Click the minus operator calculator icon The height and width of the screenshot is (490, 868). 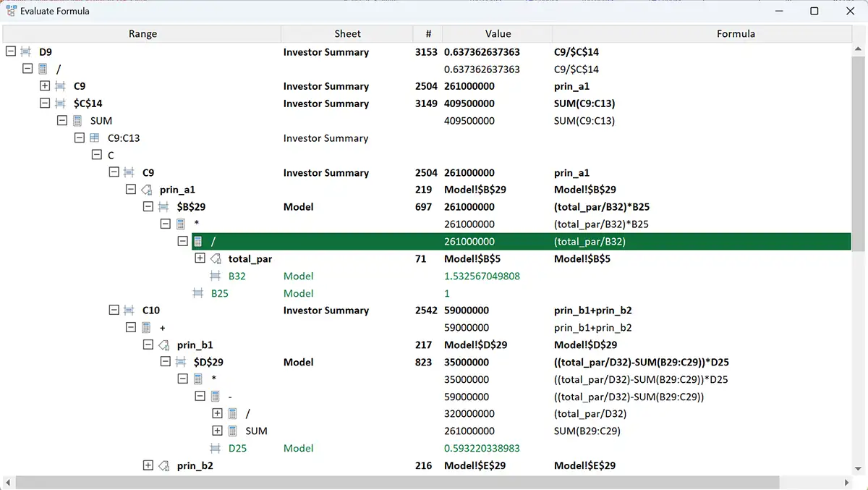[216, 397]
